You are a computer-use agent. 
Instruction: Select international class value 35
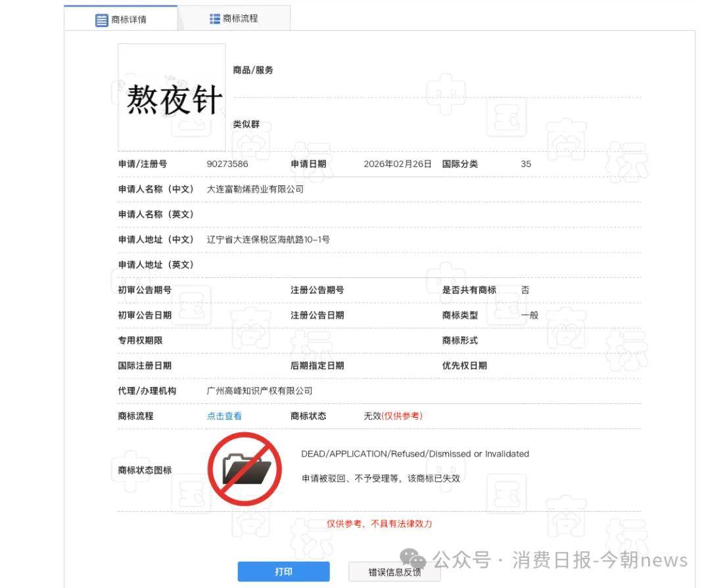(526, 164)
